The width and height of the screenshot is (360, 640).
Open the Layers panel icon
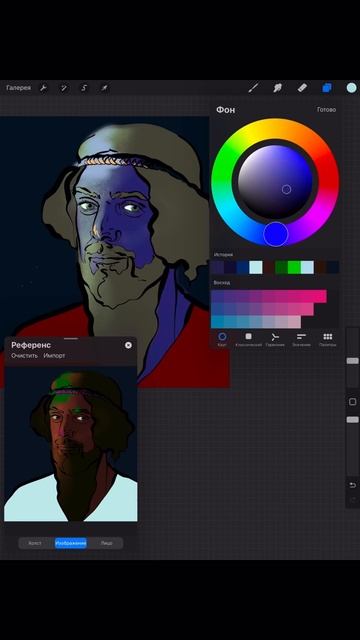point(327,88)
